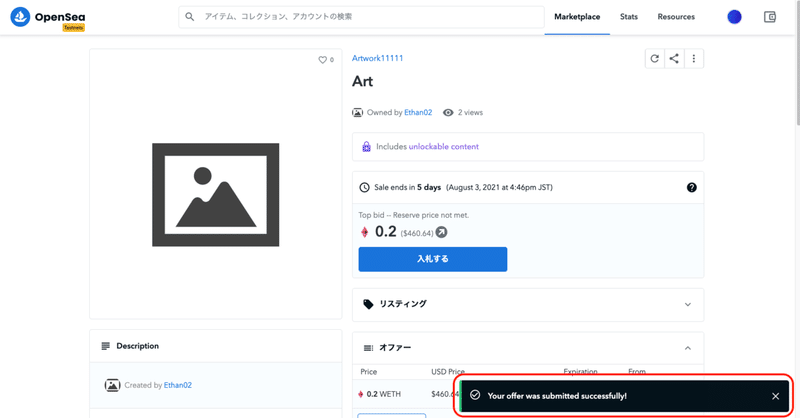The width and height of the screenshot is (800, 418).
Task: Open the Resources menu
Action: (676, 17)
